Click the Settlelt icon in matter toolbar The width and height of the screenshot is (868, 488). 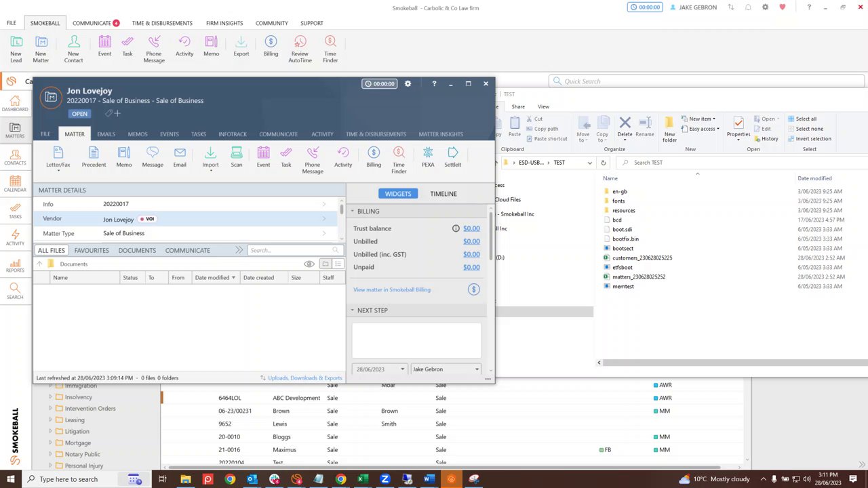click(453, 157)
